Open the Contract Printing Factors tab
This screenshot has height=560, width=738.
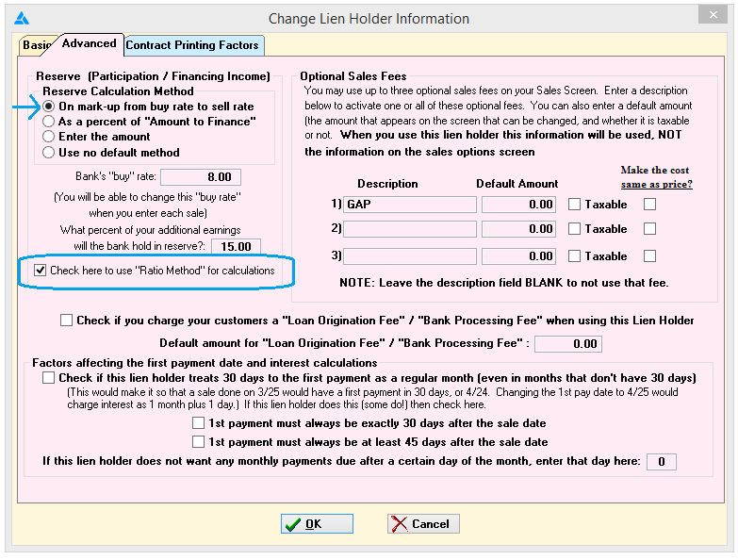[x=192, y=45]
